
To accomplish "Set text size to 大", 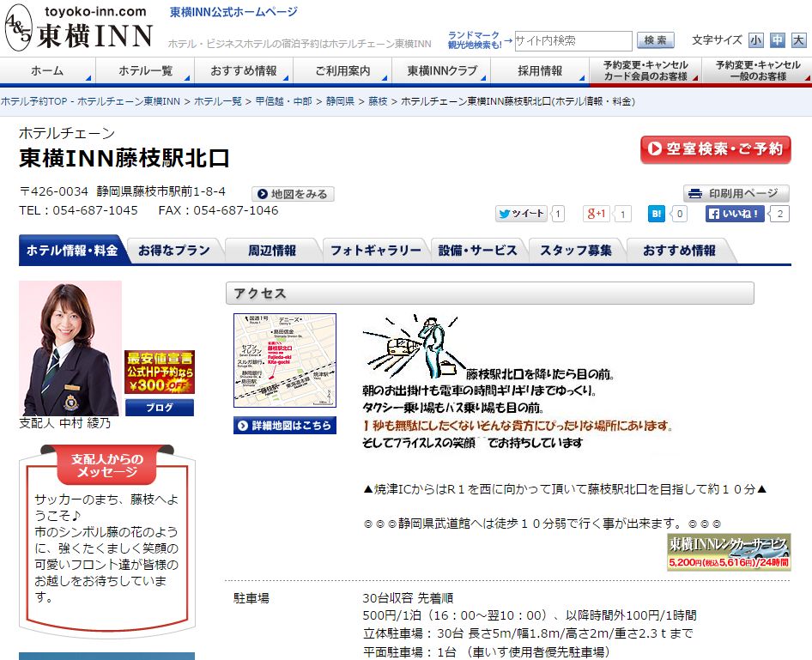I will (x=798, y=40).
